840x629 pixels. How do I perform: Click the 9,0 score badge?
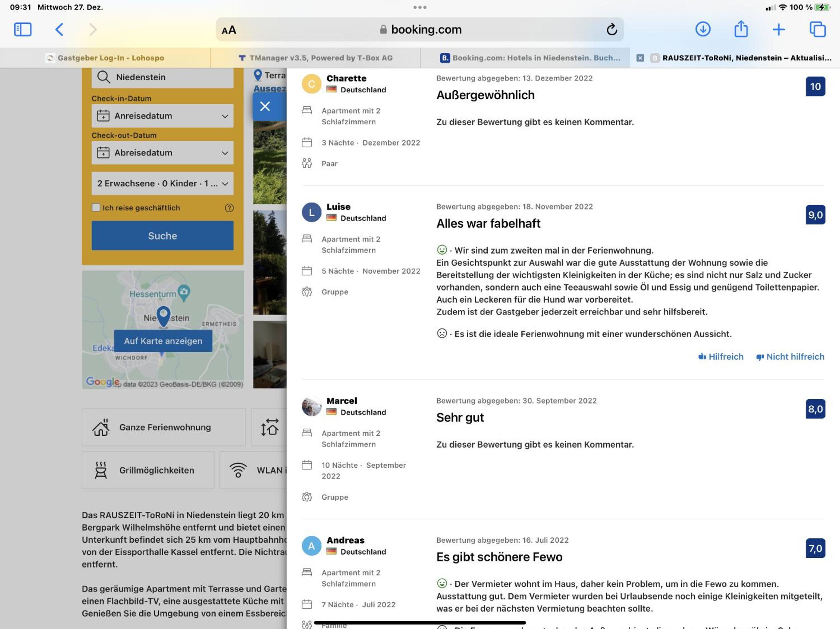pyautogui.click(x=815, y=215)
